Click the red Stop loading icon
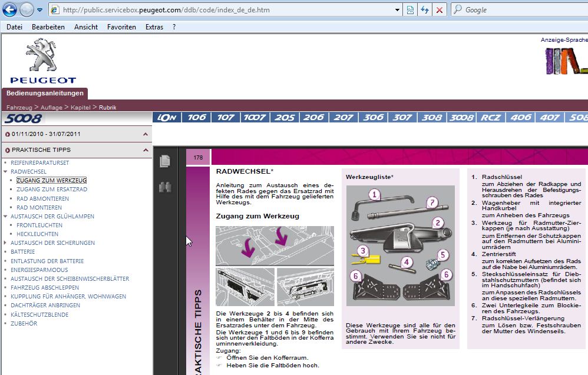This screenshot has width=588, height=375. (439, 10)
